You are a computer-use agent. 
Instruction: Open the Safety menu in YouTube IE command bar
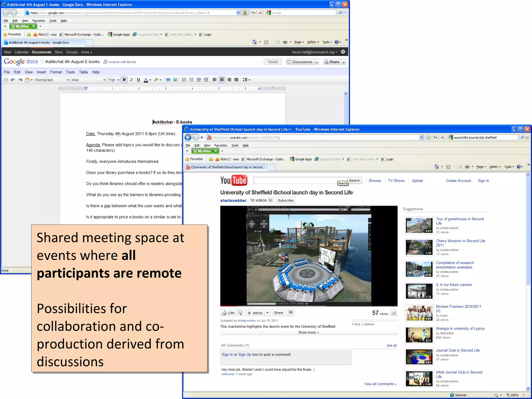pyautogui.click(x=495, y=167)
